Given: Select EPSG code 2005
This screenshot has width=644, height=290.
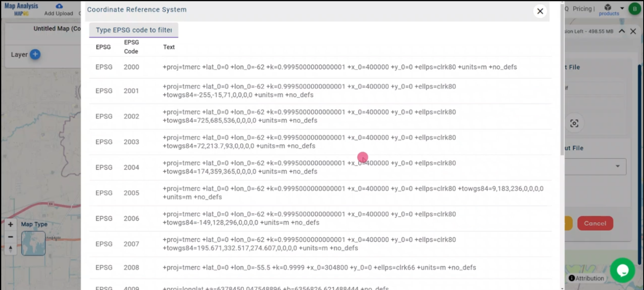Looking at the screenshot, I should point(131,193).
